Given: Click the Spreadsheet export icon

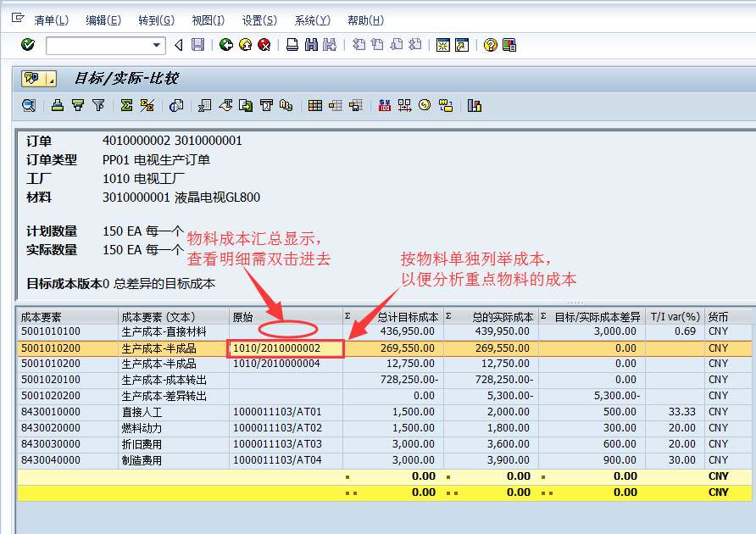Looking at the screenshot, I should point(204,105).
